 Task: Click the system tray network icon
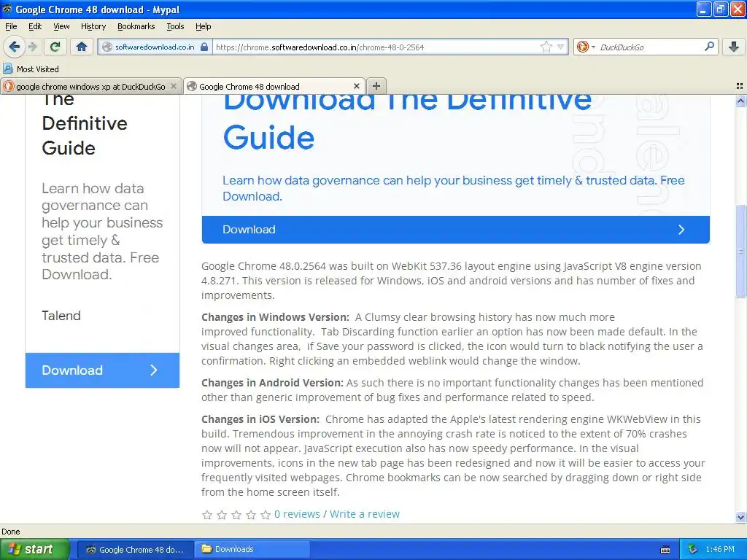(x=693, y=549)
